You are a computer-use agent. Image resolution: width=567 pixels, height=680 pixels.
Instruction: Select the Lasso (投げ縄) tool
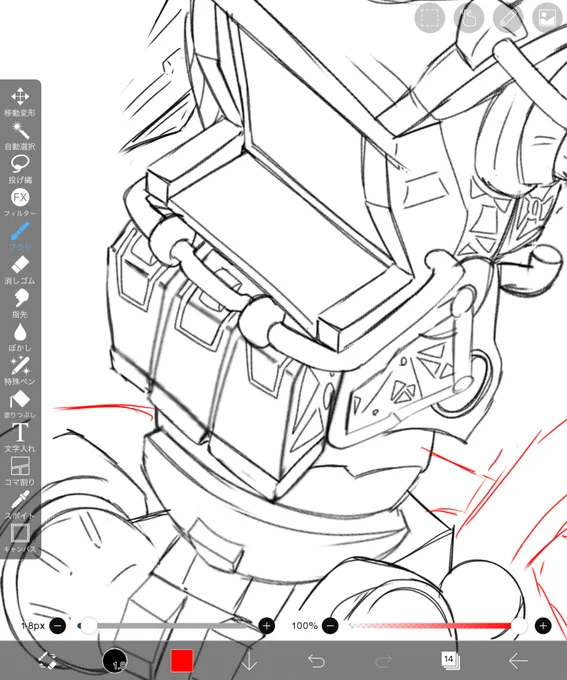[x=20, y=169]
